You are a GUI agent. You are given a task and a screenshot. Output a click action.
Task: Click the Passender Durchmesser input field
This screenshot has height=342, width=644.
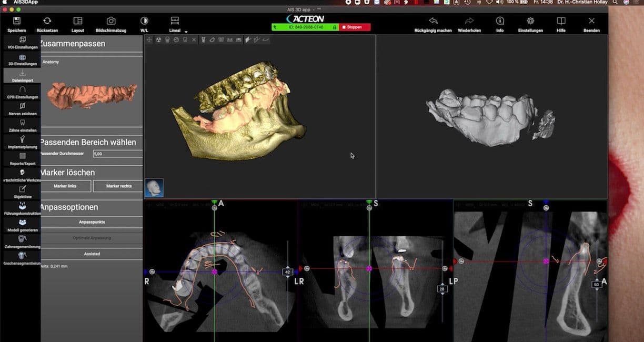click(x=118, y=154)
